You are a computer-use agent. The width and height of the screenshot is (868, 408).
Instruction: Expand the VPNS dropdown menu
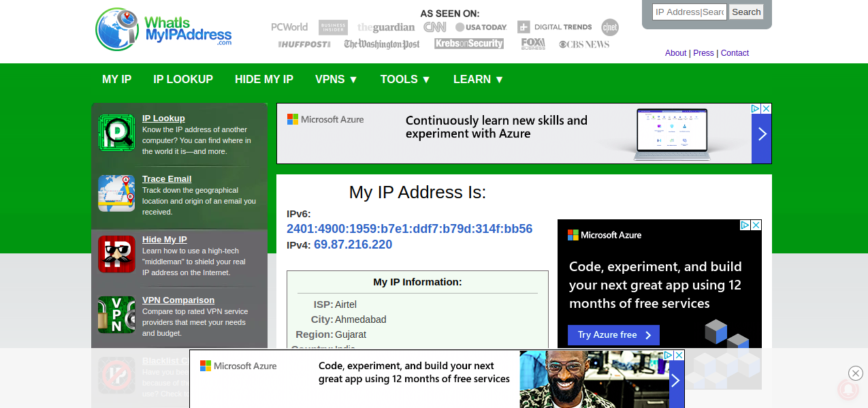pyautogui.click(x=336, y=80)
